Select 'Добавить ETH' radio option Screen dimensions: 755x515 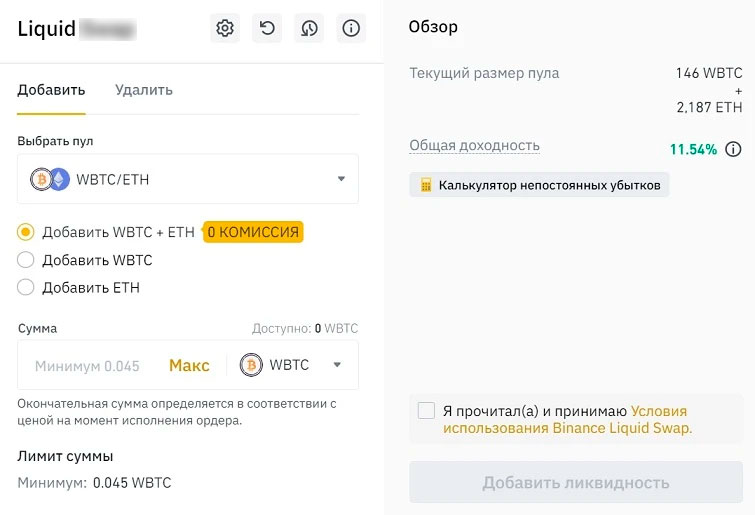tap(26, 288)
